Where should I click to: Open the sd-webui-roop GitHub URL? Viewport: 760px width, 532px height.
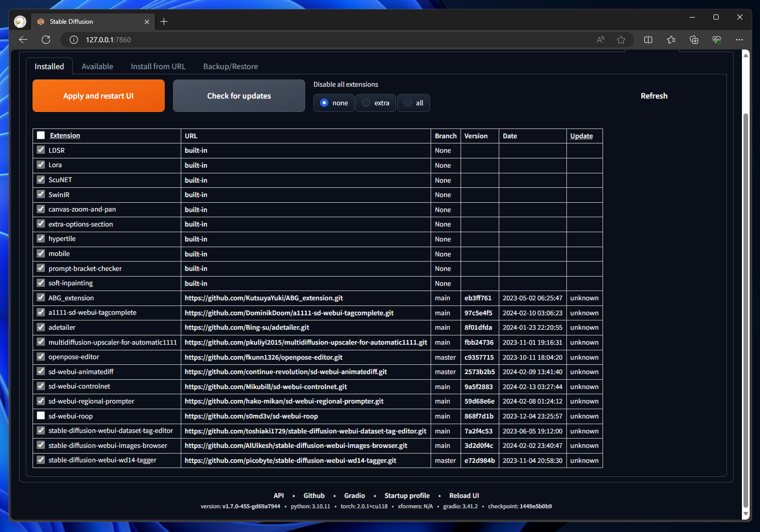[251, 416]
